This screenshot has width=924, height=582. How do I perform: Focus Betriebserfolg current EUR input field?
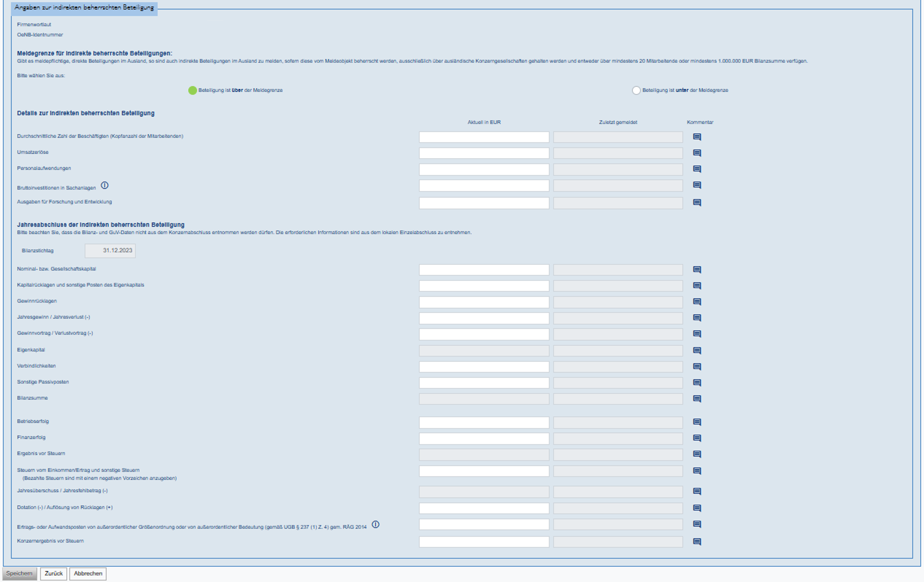click(483, 423)
